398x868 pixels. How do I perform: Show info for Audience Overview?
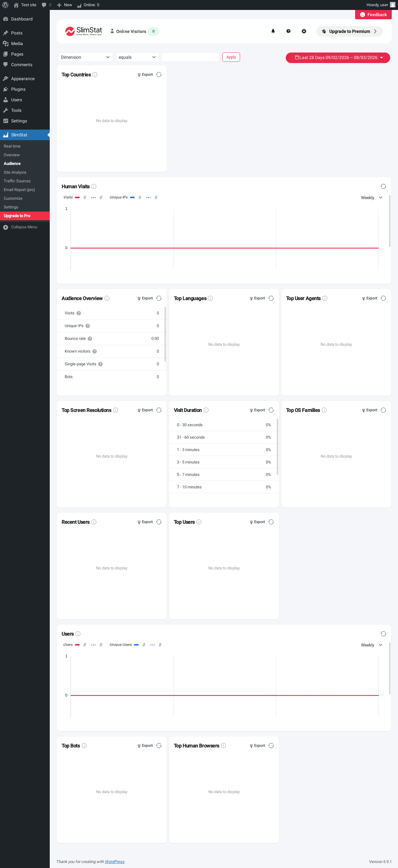pos(107,299)
